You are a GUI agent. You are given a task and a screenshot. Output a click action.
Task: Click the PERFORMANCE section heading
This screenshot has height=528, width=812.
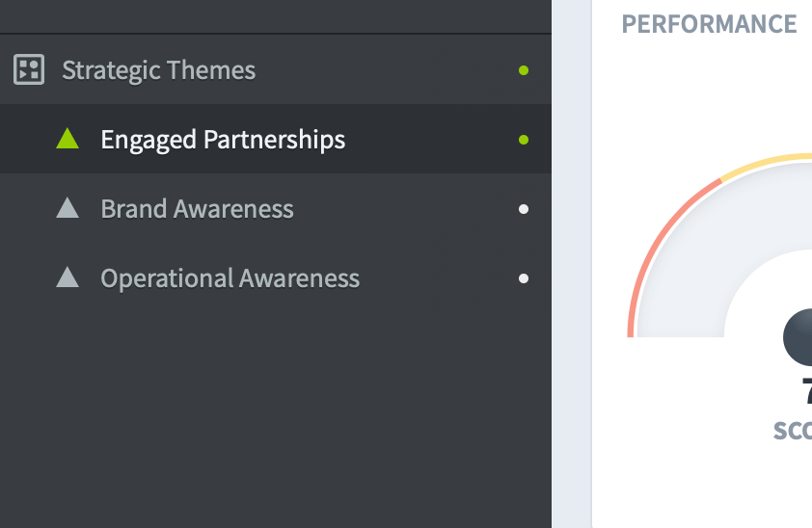coord(709,24)
